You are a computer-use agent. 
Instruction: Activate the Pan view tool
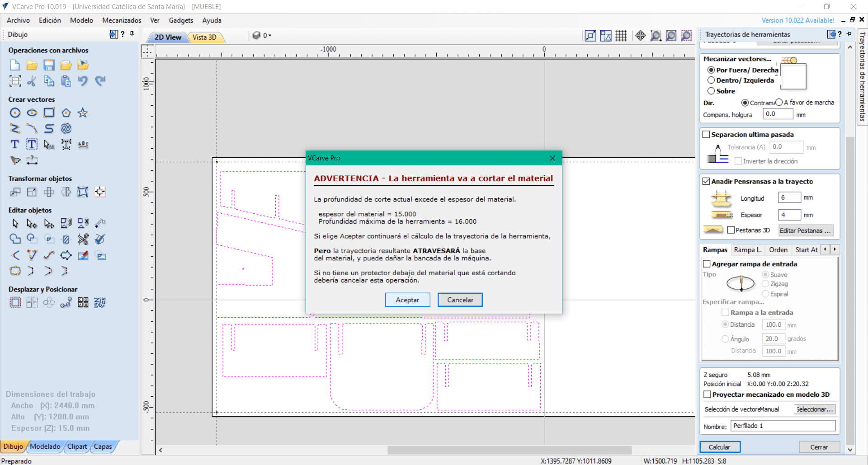pyautogui.click(x=640, y=36)
